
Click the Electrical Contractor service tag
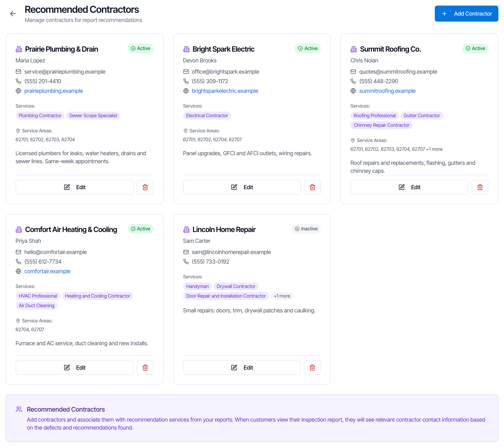(207, 116)
